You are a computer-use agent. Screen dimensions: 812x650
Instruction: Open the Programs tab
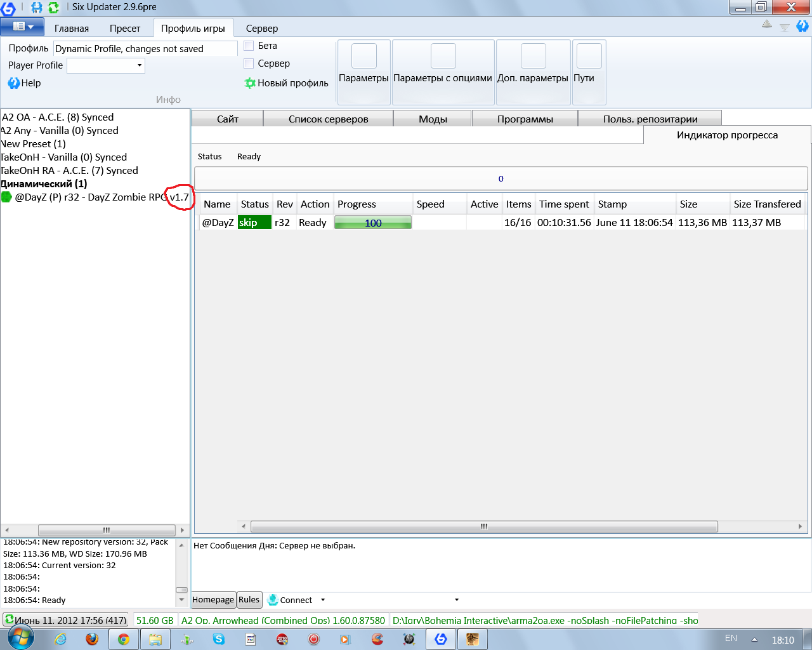tap(525, 119)
